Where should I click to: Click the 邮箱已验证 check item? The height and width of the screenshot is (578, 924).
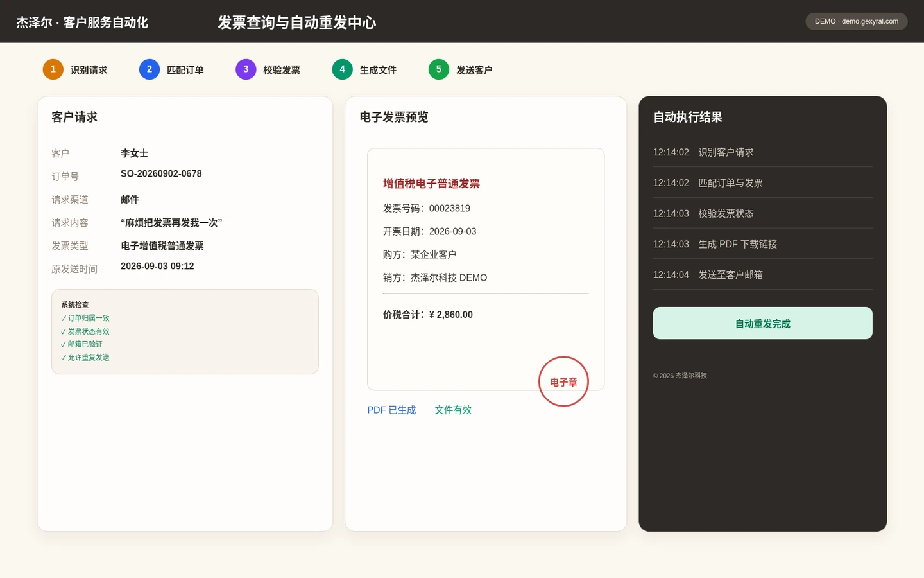[x=81, y=344]
